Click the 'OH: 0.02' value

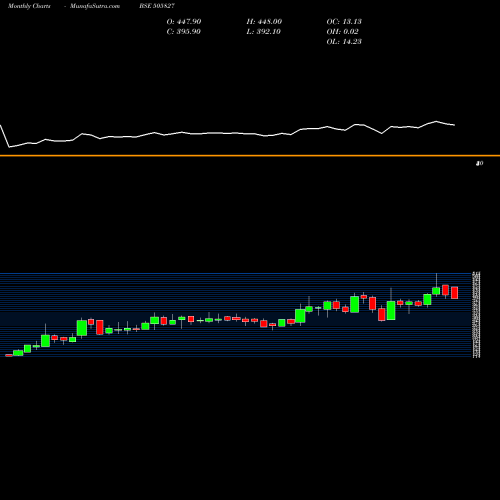(342, 32)
